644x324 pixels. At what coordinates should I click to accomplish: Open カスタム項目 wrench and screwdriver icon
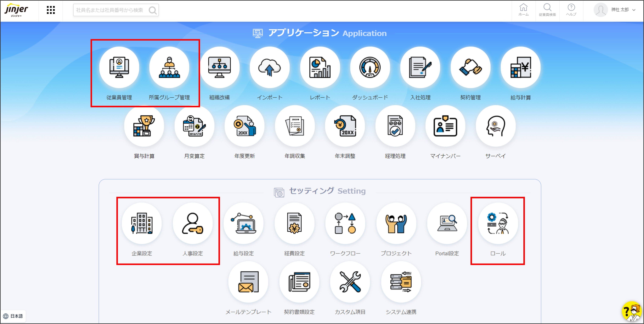(x=350, y=282)
